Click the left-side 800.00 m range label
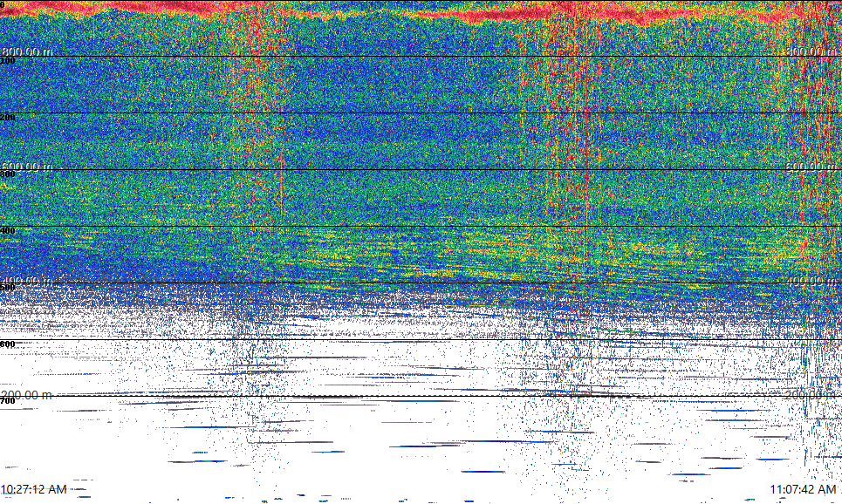This screenshot has width=842, height=504. tap(27, 51)
